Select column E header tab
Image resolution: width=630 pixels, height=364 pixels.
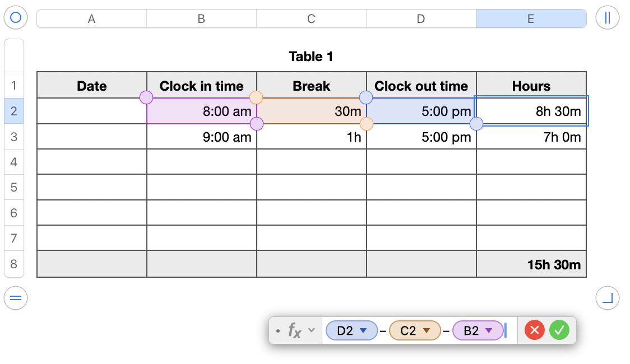(531, 18)
